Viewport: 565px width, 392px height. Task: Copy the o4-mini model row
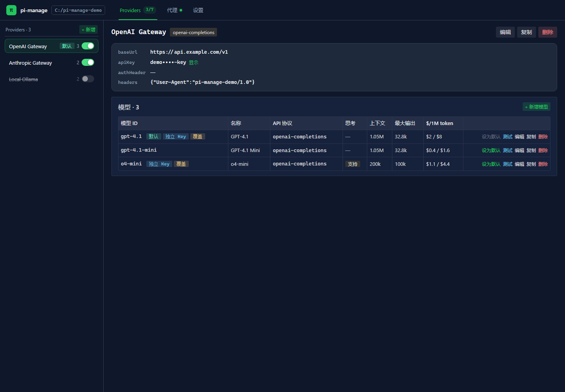(531, 164)
